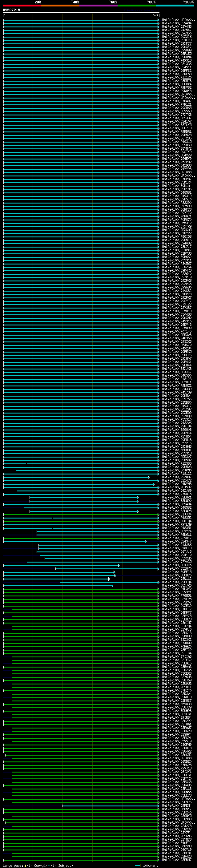
Task: Select hit label UniRef100_O81336
Action: pos(177,64)
